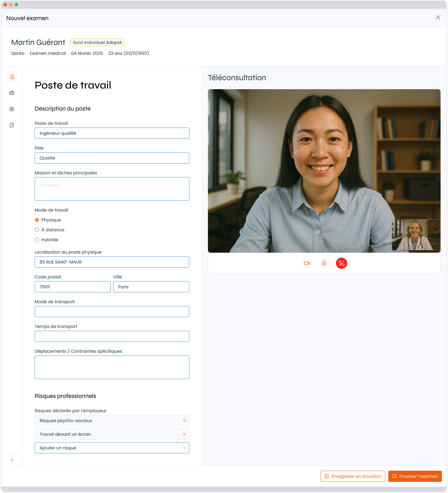Image resolution: width=448 pixels, height=493 pixels.
Task: Toggle the video camera in teleconsultation
Action: coord(307,263)
